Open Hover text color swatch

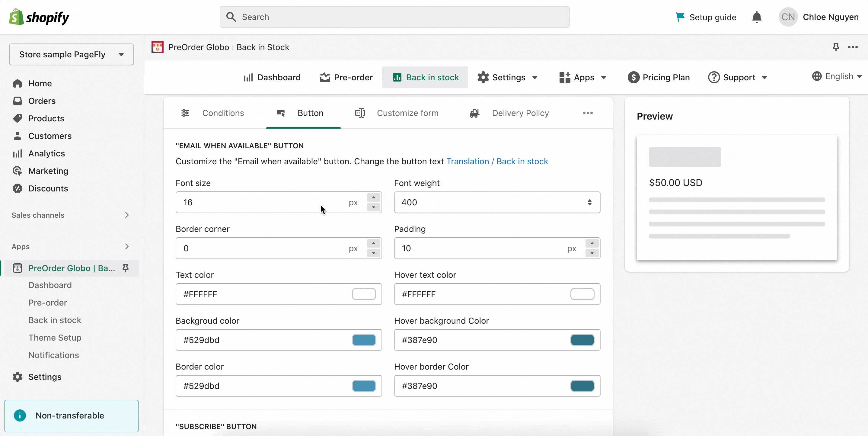(582, 294)
